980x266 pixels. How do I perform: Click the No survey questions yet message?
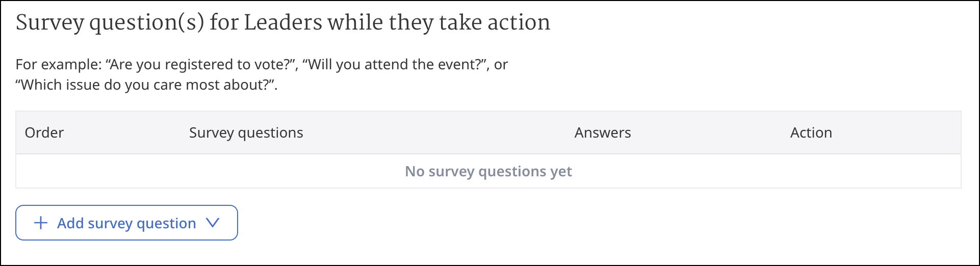point(488,171)
